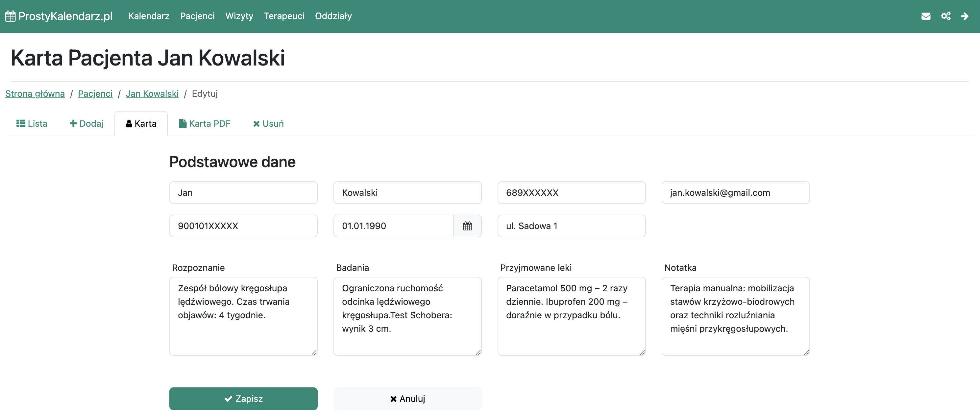Open the Dodaj tab

coord(86,124)
